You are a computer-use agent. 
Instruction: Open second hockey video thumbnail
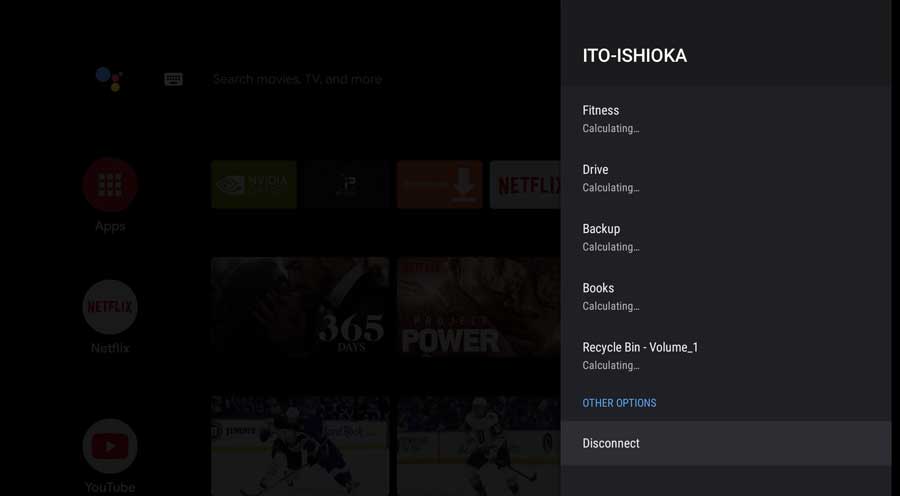click(479, 445)
